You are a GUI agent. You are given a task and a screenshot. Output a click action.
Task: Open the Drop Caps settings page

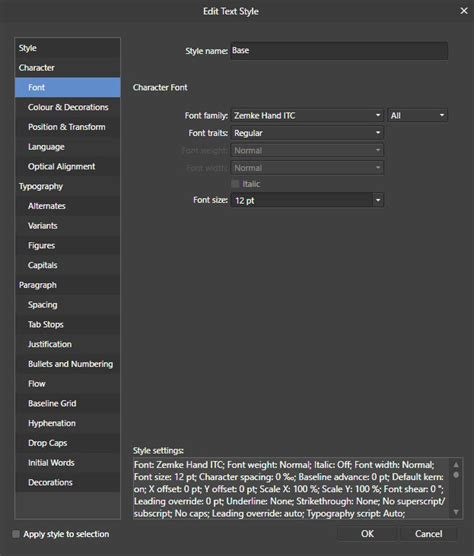click(67, 443)
